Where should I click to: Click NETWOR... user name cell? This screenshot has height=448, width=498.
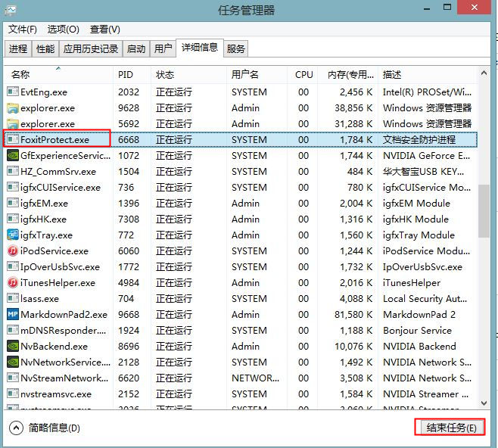tap(255, 378)
